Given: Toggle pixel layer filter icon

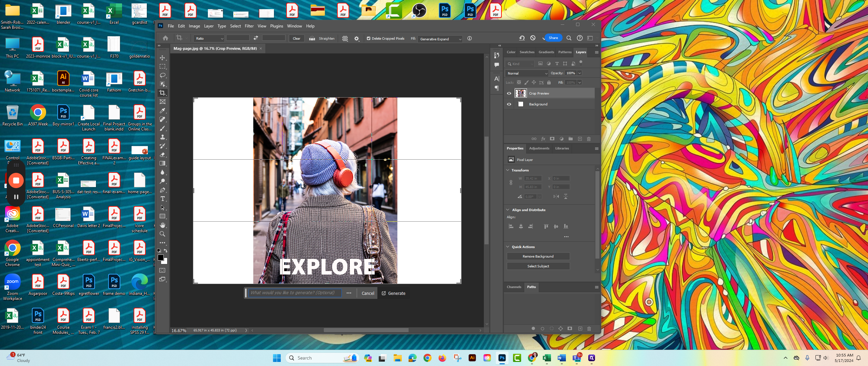Looking at the screenshot, I should (540, 64).
